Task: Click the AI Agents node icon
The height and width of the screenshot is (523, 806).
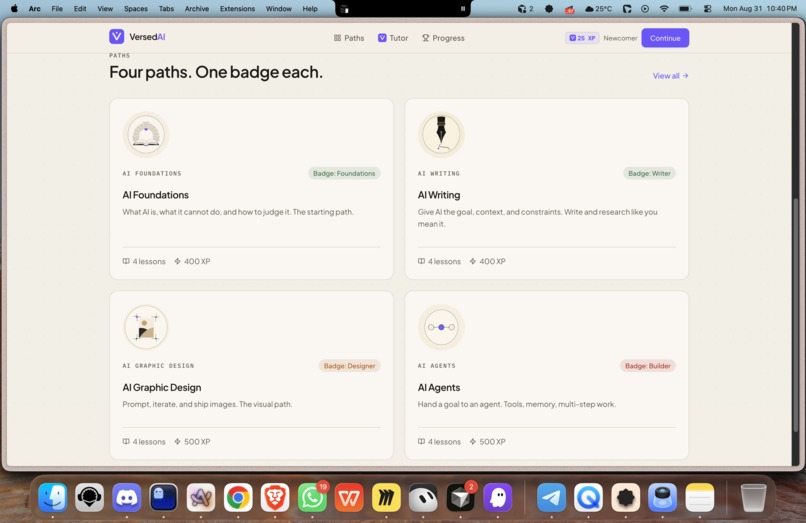Action: tap(441, 327)
